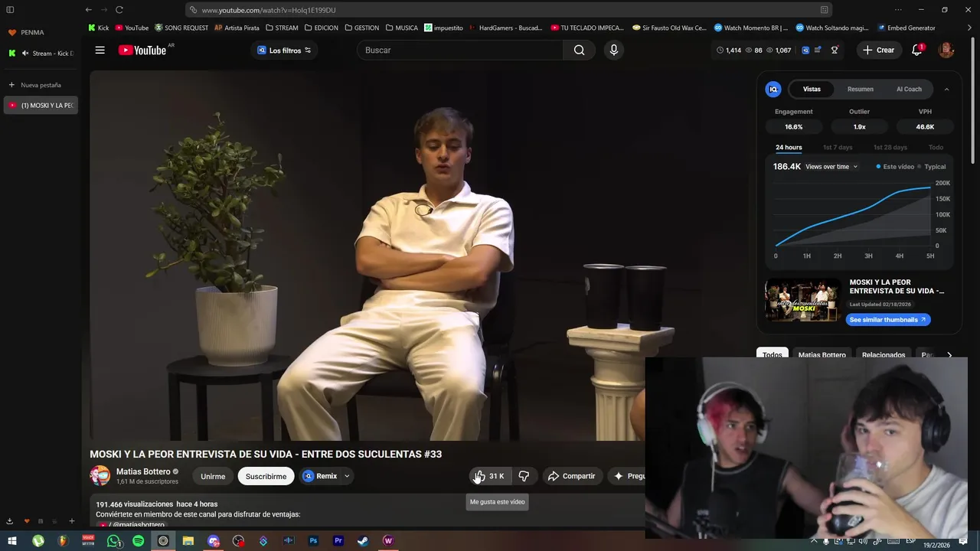This screenshot has height=551, width=980.
Task: Switch to Vistas tab in vidIQ panel
Action: click(x=812, y=90)
